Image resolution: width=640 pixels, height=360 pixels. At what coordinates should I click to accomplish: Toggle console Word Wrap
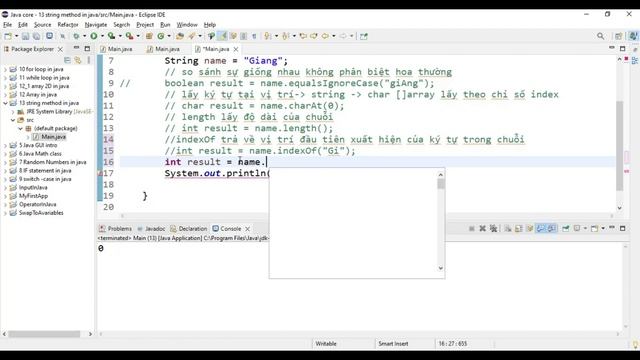pyautogui.click(x=530, y=229)
